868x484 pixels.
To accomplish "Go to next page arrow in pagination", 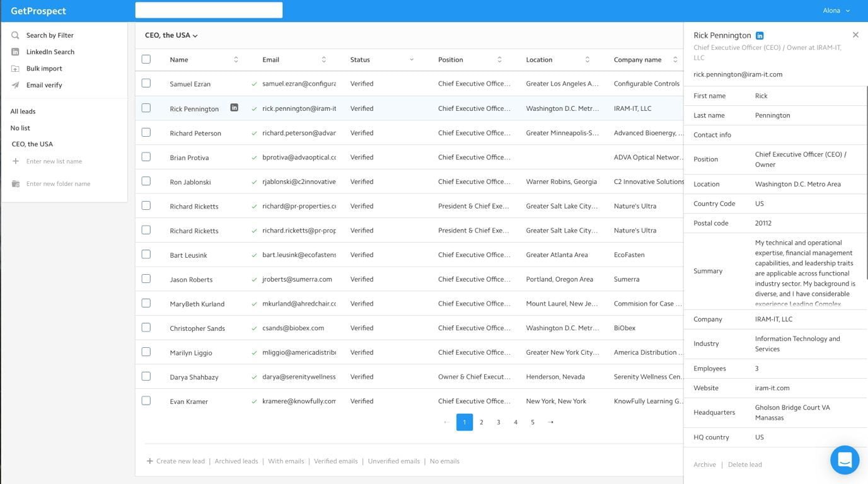I will (x=551, y=422).
